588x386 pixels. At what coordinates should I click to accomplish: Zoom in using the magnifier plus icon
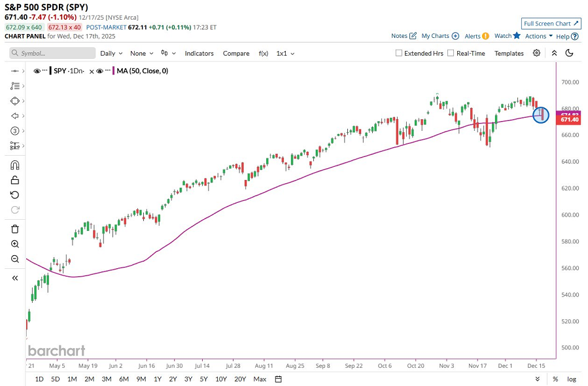pos(14,243)
